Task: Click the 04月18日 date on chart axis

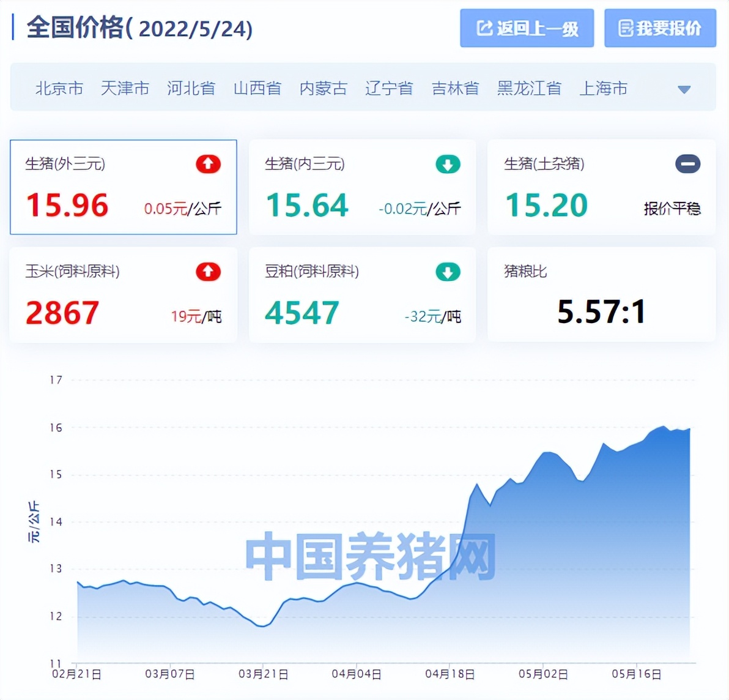Action: (450, 674)
